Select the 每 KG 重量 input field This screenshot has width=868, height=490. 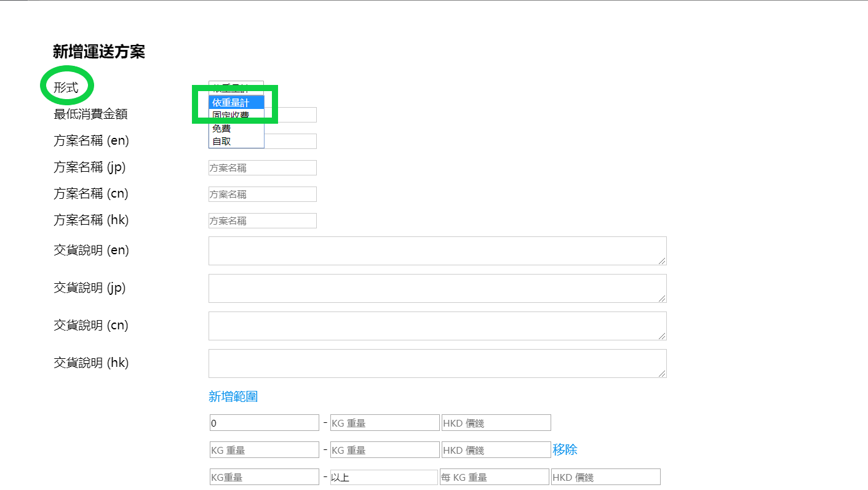tap(494, 477)
